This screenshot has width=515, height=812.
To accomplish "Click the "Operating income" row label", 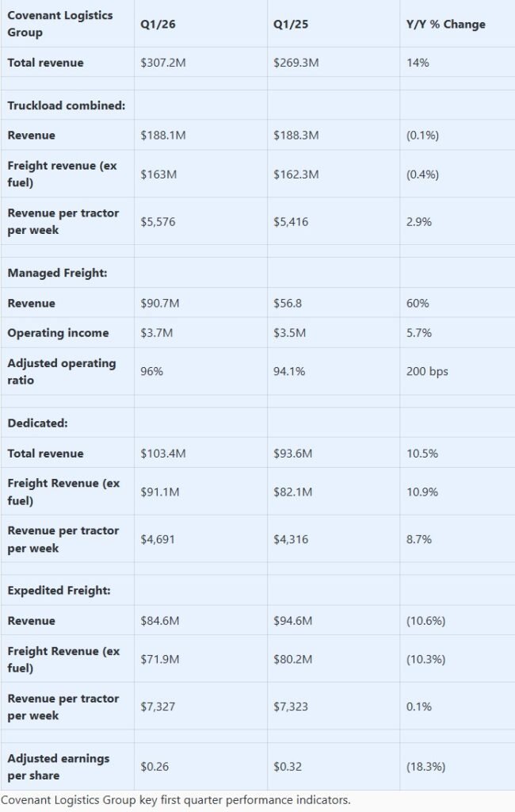I will coord(58,333).
